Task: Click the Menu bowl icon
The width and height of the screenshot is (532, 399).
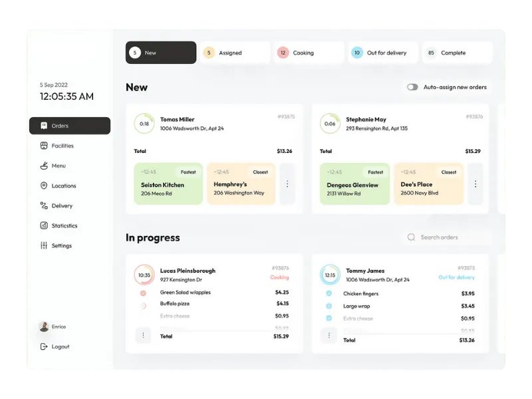Action: coord(44,166)
